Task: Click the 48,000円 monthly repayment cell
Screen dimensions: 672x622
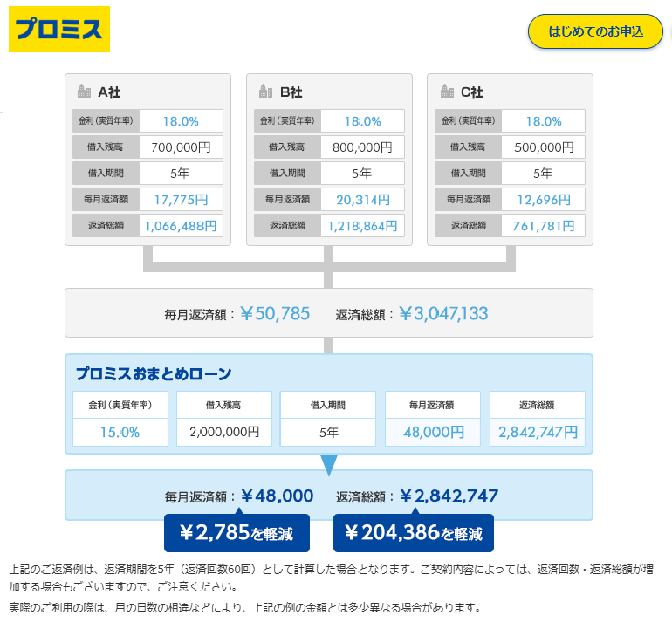Action: tap(432, 431)
